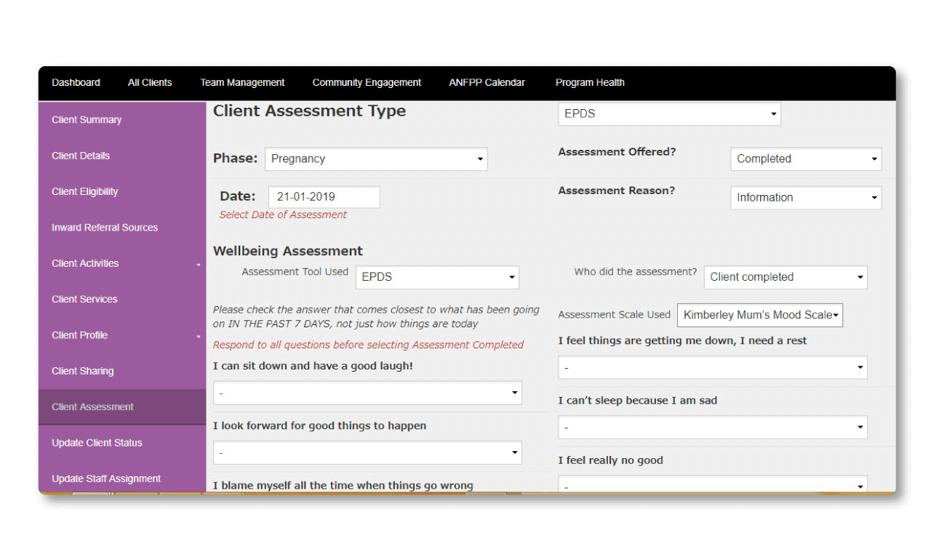Click the Date of Assessment field

(324, 196)
